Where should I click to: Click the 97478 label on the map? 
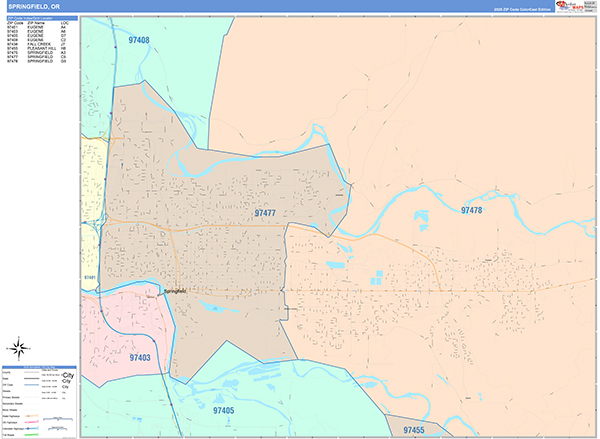point(471,210)
